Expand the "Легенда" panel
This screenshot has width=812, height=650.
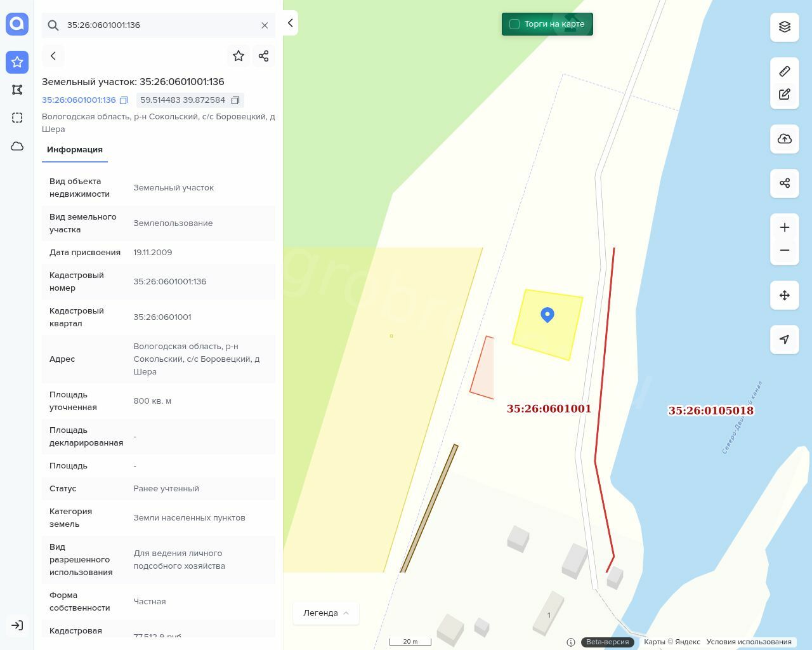pyautogui.click(x=326, y=613)
